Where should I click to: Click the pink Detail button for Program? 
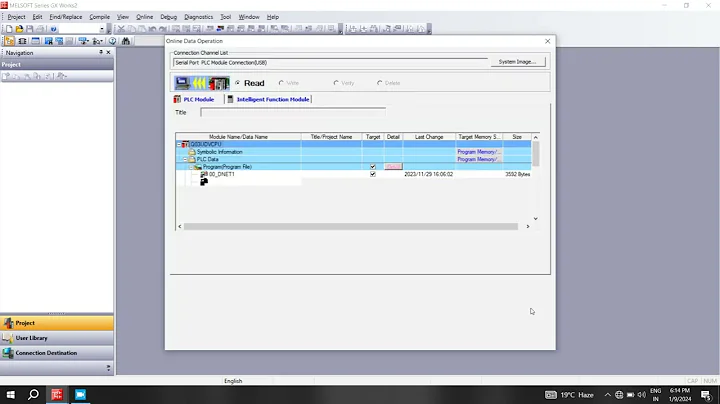point(393,167)
